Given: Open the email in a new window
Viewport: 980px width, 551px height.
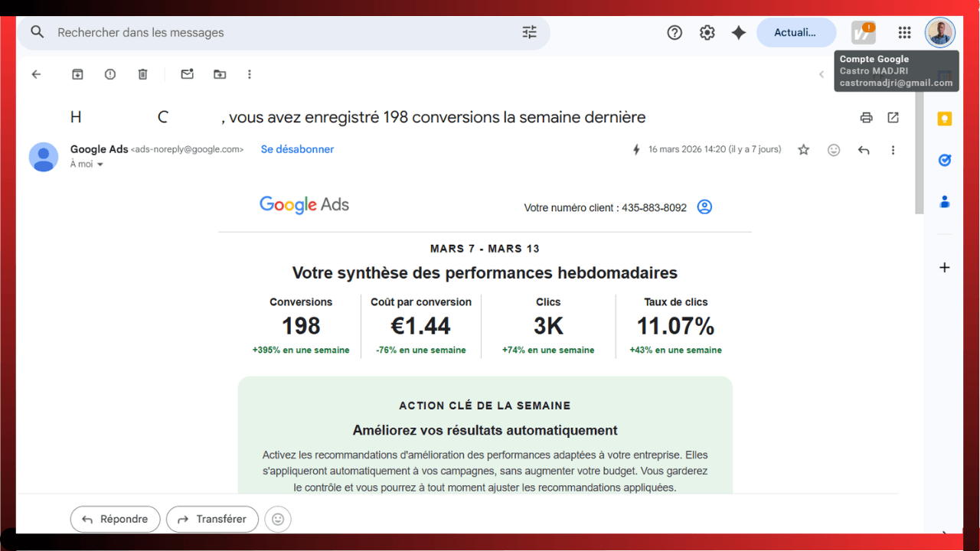Looking at the screenshot, I should tap(893, 118).
